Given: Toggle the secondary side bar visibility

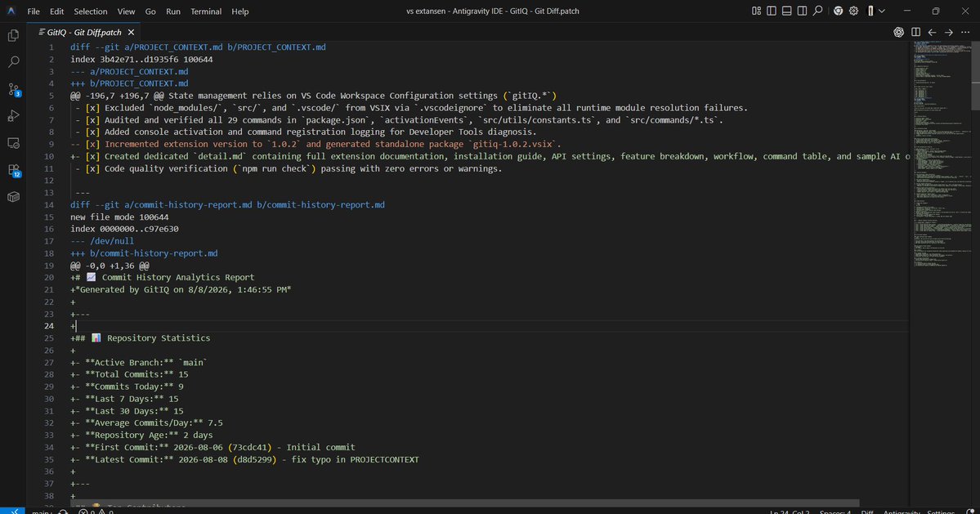Looking at the screenshot, I should pos(802,11).
